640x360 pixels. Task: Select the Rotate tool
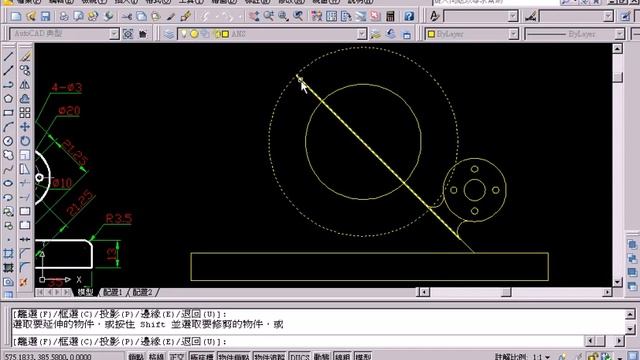[x=25, y=141]
